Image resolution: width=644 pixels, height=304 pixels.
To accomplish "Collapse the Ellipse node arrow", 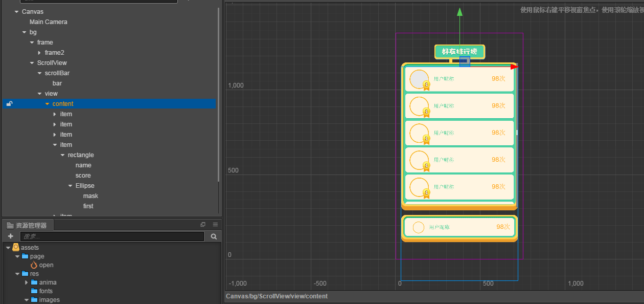I will (x=70, y=186).
